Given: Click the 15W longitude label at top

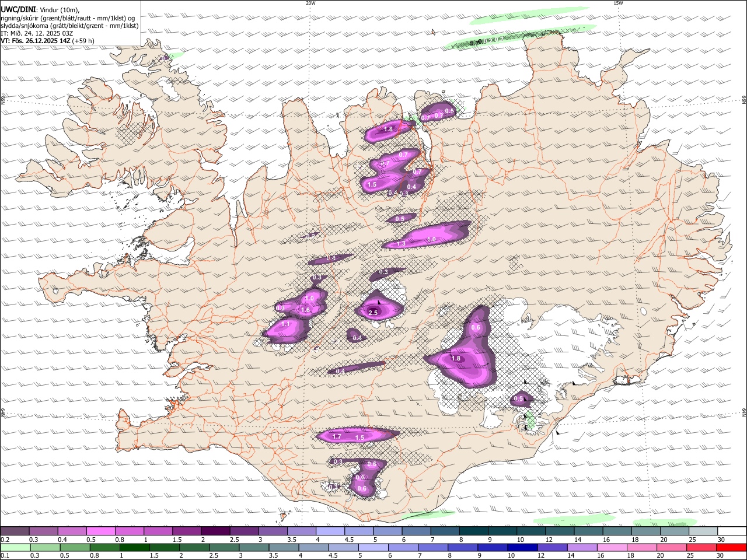Looking at the screenshot, I should 618,3.
